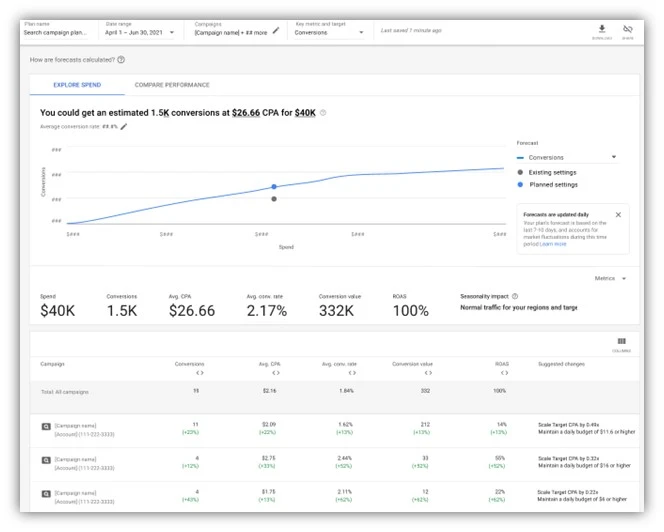Click How are forecasts calculated text

click(72, 60)
